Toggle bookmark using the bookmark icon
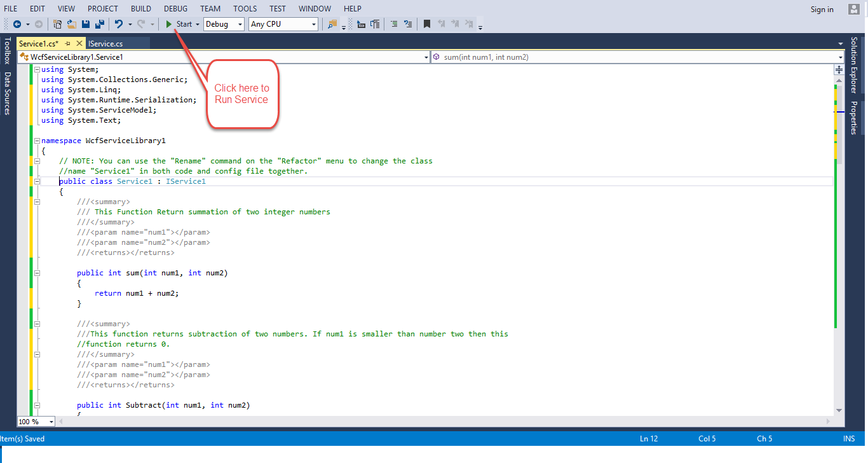The height and width of the screenshot is (463, 868). pos(427,24)
